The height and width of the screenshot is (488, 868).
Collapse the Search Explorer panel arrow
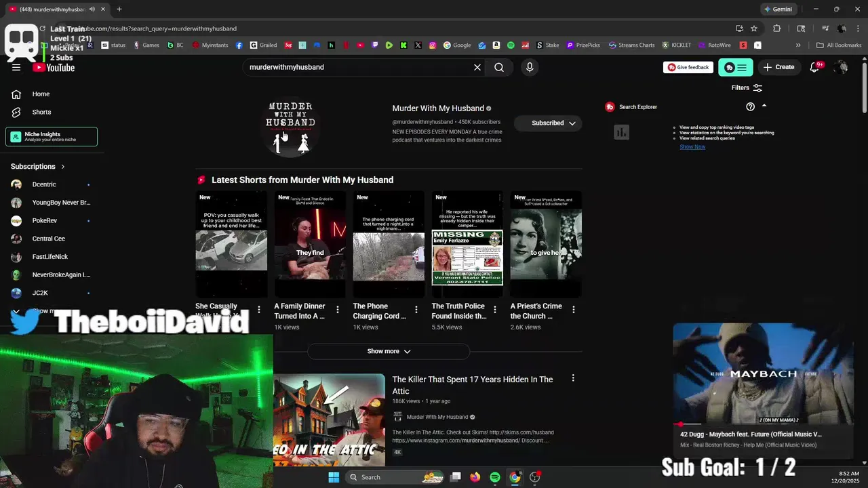click(x=764, y=106)
